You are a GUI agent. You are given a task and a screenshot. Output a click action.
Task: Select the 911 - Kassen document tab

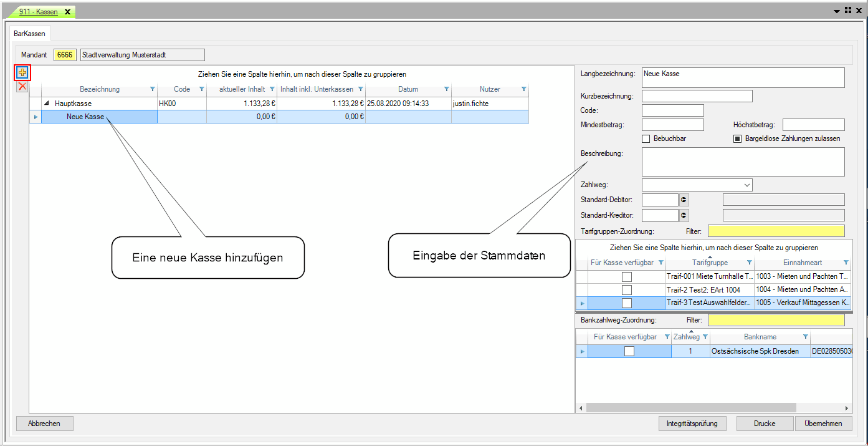(39, 12)
